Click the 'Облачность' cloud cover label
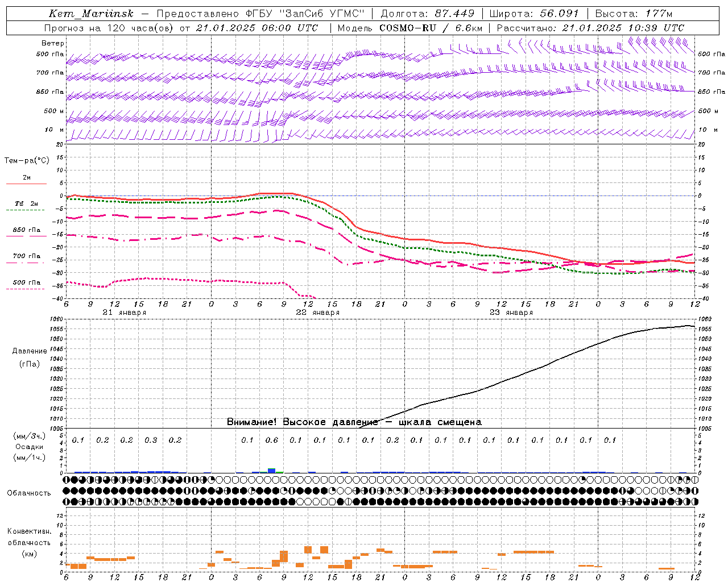The image size is (728, 582). click(29, 493)
